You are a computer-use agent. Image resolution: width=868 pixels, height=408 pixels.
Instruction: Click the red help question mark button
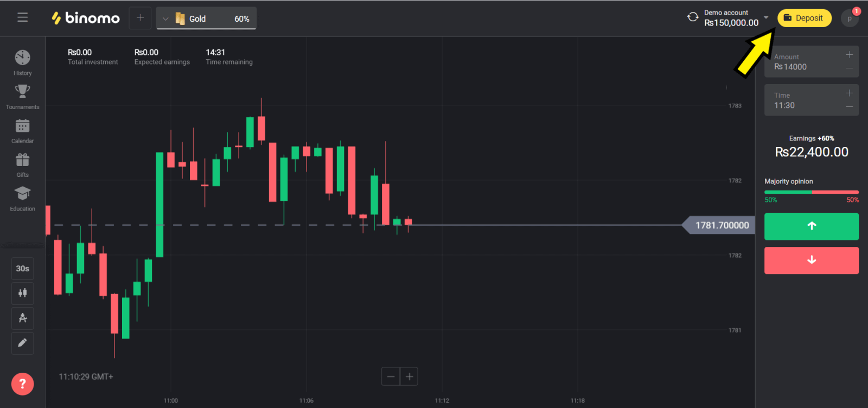click(22, 384)
